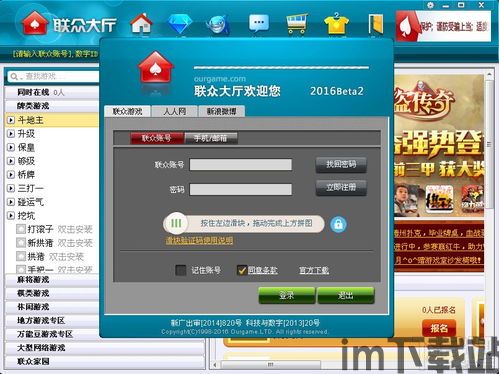This screenshot has width=499, height=374.
Task: Click the 拱猪 game icon
Action: 21,256
